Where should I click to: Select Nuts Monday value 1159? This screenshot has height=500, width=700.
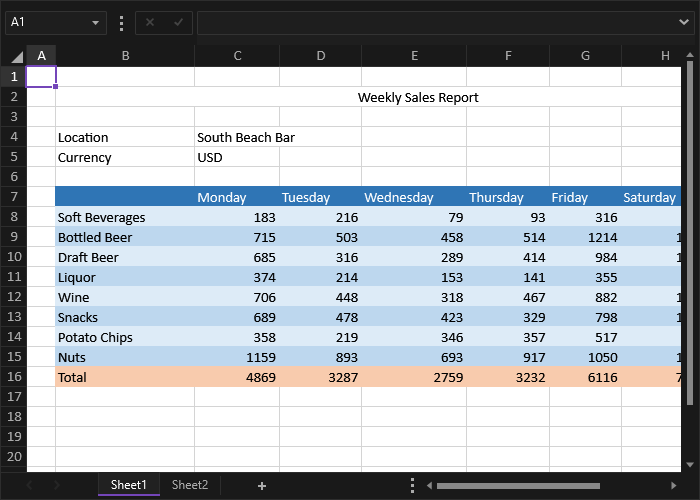237,357
